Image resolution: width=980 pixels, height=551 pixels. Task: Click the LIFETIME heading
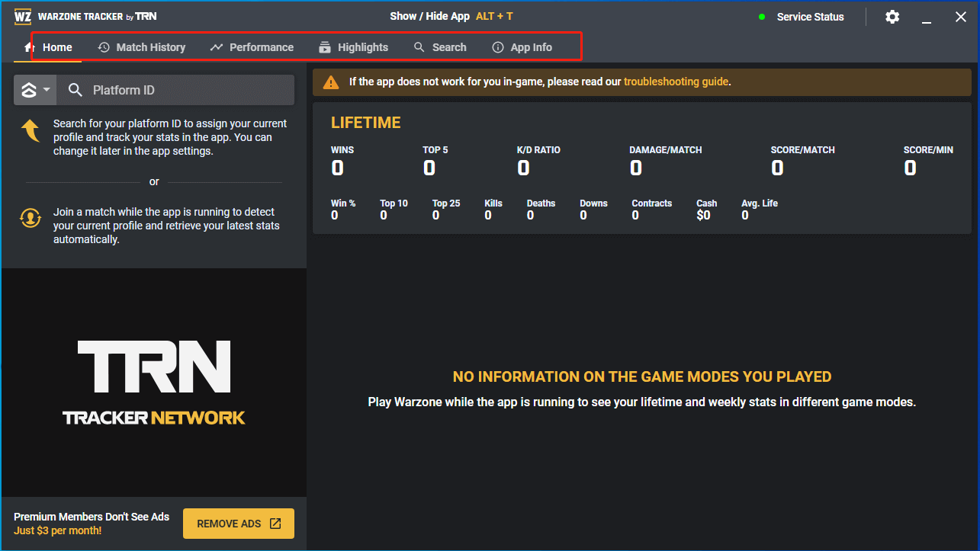[366, 123]
